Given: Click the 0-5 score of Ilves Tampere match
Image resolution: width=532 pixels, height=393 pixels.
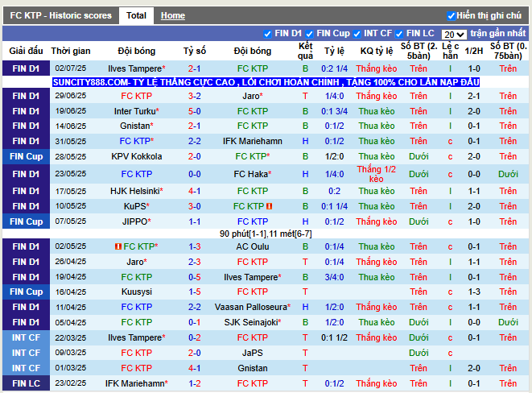Looking at the screenshot, I should click(195, 277).
